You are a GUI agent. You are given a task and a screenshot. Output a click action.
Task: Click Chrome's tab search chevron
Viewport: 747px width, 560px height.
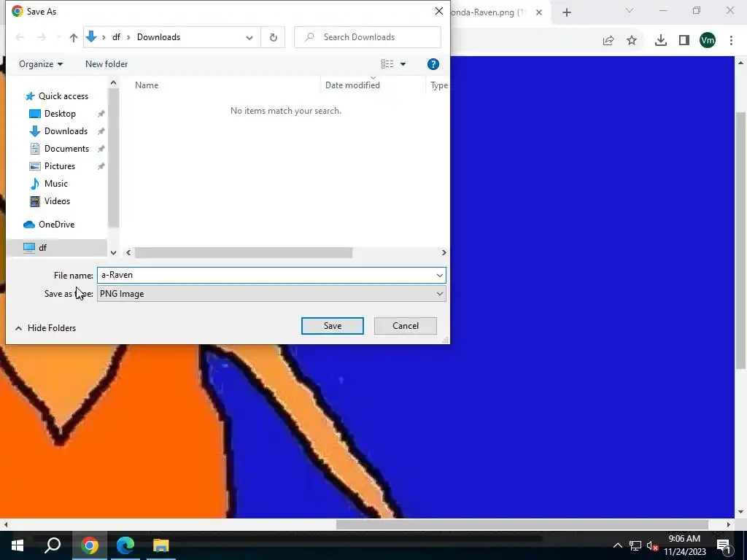(630, 10)
